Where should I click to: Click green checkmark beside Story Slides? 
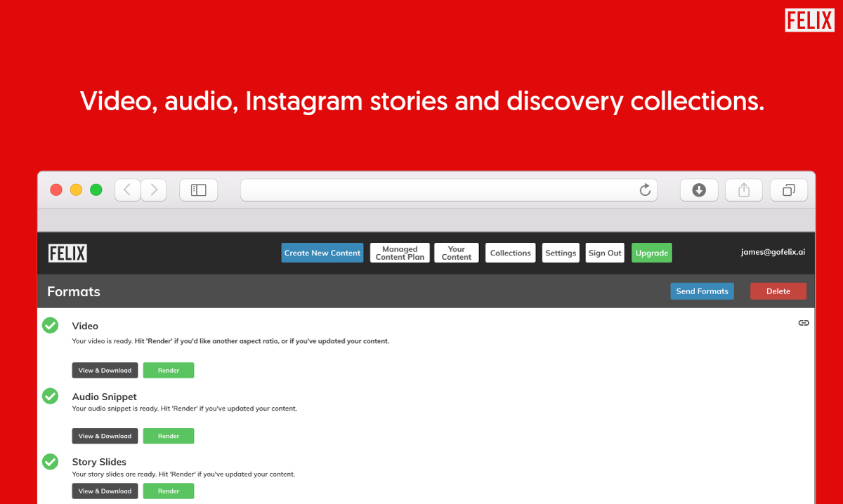[x=50, y=461]
